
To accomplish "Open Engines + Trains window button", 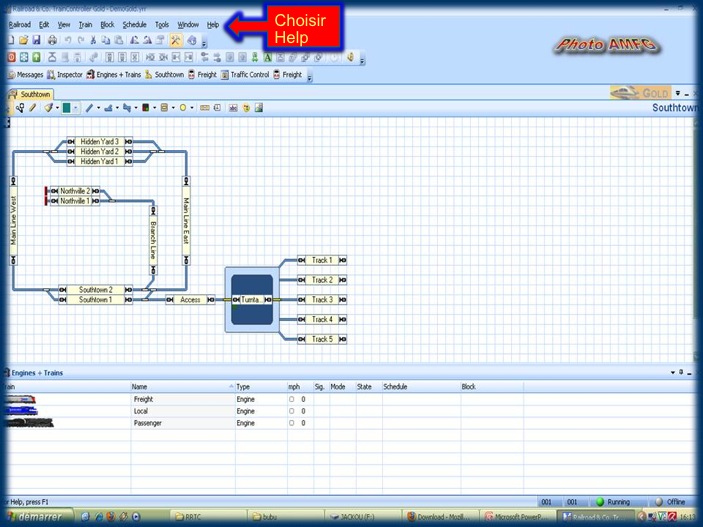I will click(x=114, y=75).
